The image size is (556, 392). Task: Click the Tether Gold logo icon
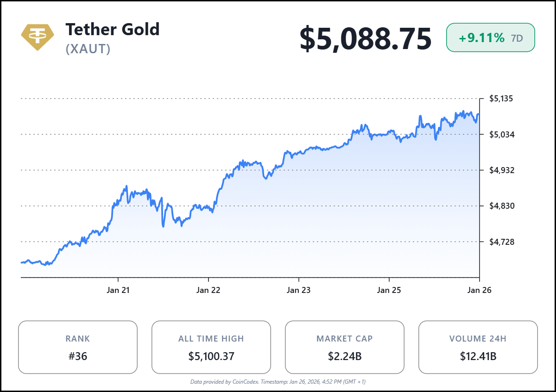pos(37,37)
